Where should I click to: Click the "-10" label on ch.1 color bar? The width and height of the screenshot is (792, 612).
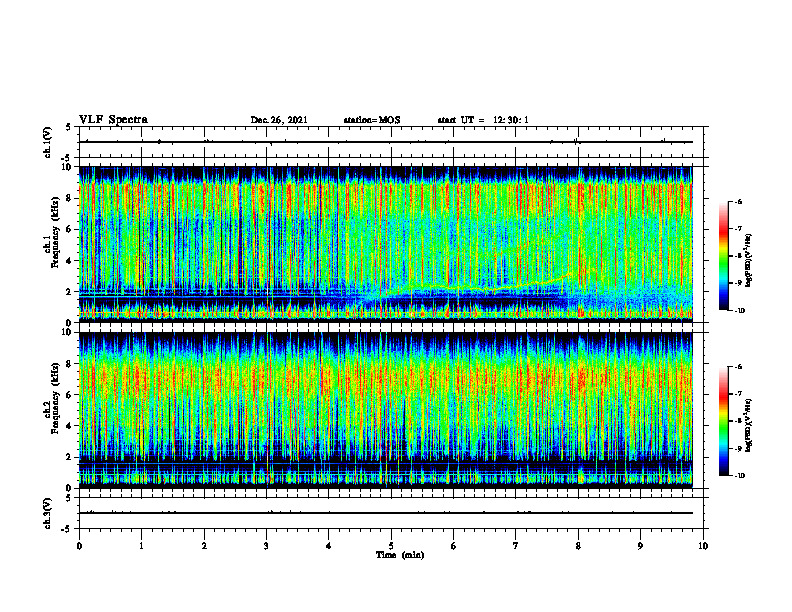pyautogui.click(x=740, y=311)
